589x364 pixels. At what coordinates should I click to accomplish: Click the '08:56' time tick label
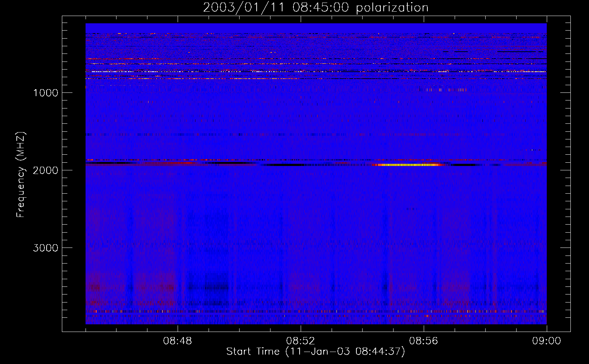(423, 341)
